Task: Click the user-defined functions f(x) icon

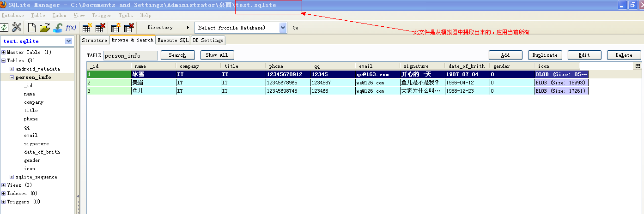Action: point(71,28)
